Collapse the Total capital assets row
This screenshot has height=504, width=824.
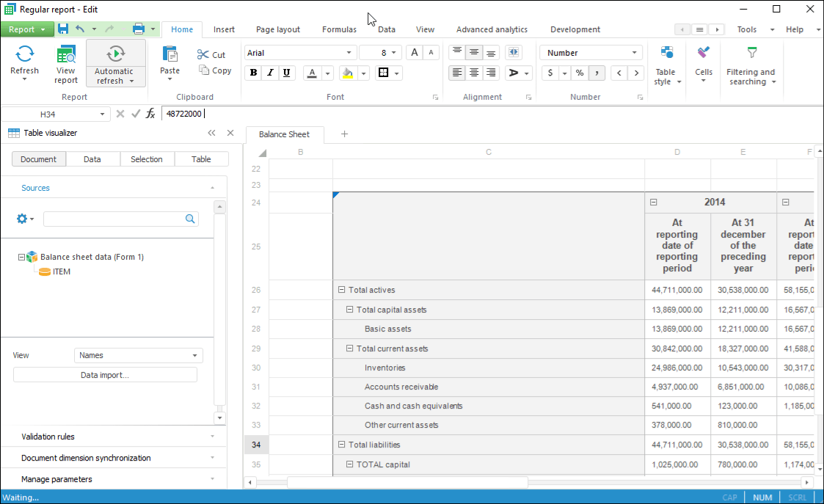pyautogui.click(x=350, y=310)
